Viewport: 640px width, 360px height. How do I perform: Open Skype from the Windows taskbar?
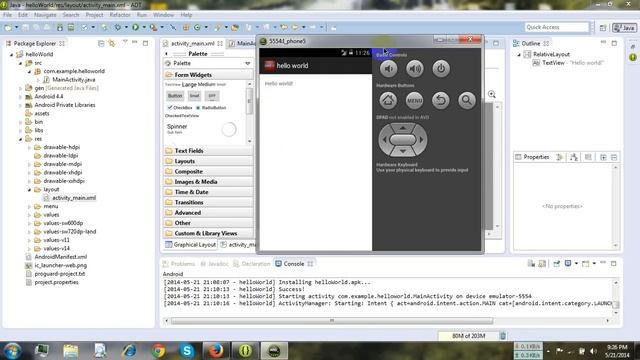point(187,351)
